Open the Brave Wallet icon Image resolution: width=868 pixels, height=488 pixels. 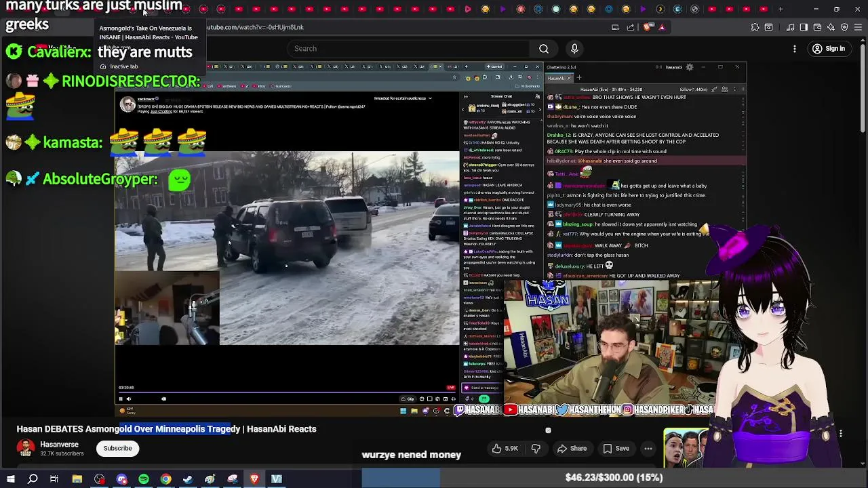(x=817, y=27)
